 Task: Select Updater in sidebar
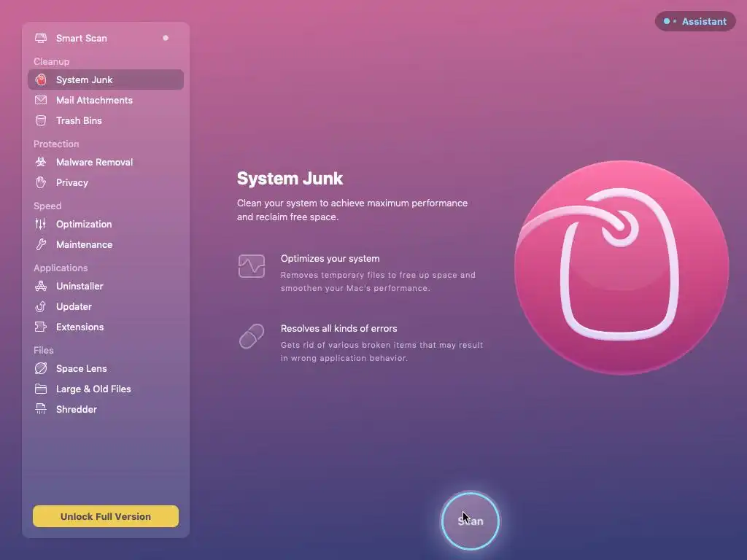point(106,306)
